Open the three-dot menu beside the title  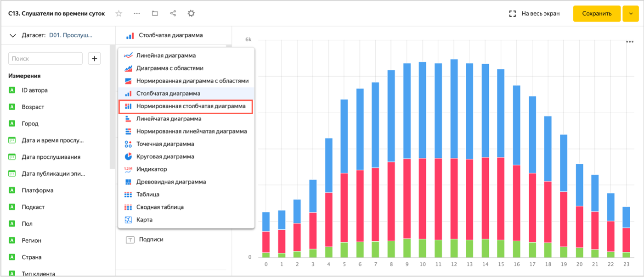point(137,14)
